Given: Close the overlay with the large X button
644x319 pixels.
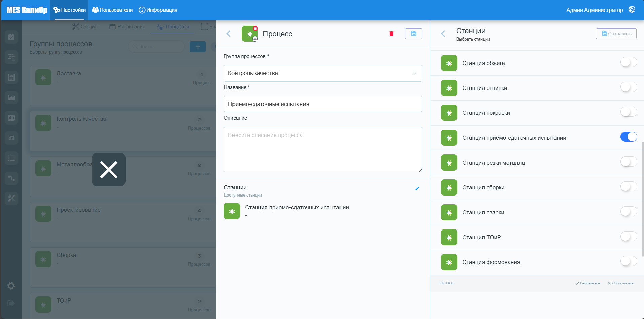Looking at the screenshot, I should (109, 170).
